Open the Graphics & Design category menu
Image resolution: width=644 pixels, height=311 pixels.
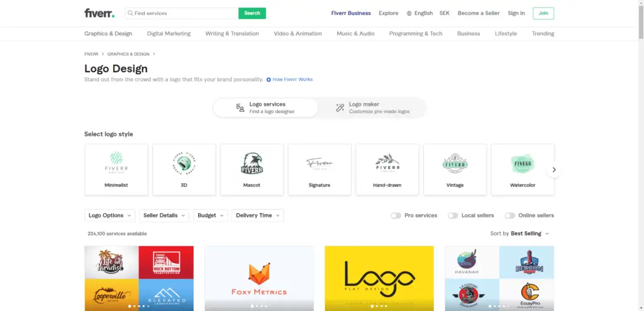point(108,34)
